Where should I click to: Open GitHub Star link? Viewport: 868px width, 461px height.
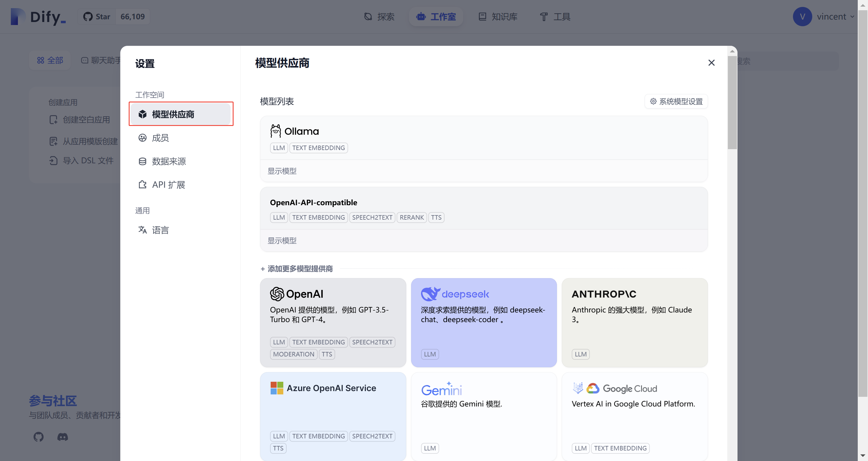click(97, 17)
